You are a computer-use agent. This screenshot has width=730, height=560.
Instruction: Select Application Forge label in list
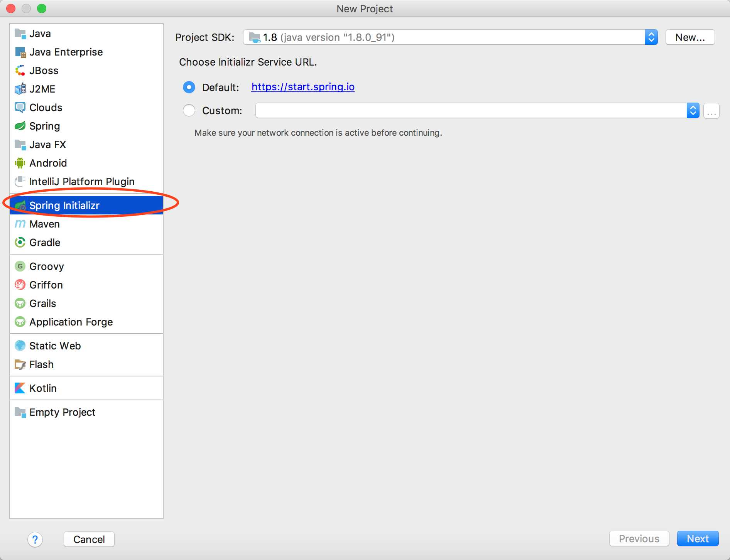click(x=71, y=322)
